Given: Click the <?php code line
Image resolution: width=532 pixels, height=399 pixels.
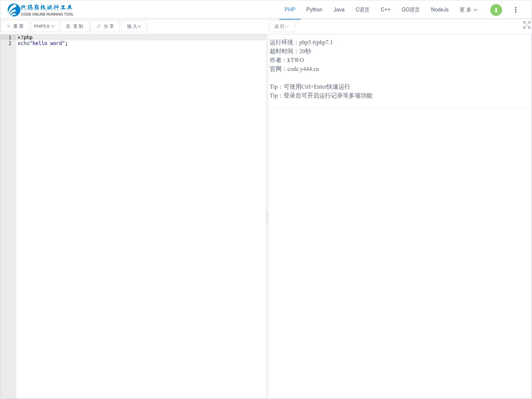Looking at the screenshot, I should tap(25, 37).
